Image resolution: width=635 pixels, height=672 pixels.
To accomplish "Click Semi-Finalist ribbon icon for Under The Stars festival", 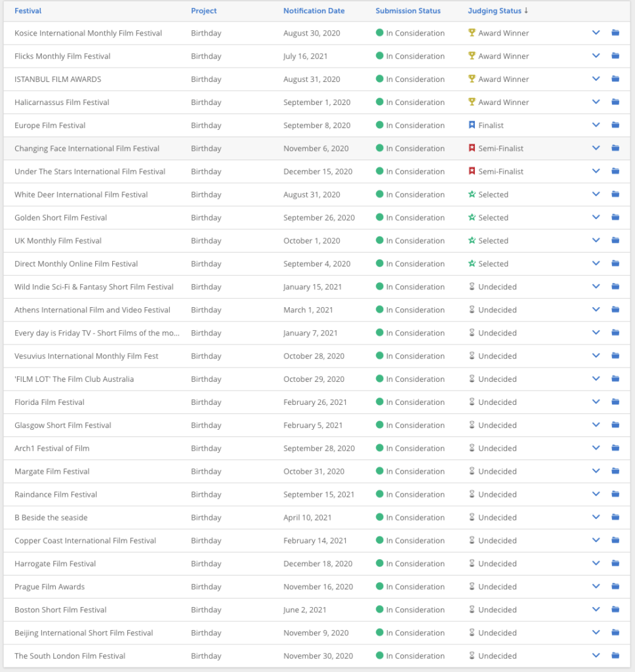I will [x=472, y=171].
